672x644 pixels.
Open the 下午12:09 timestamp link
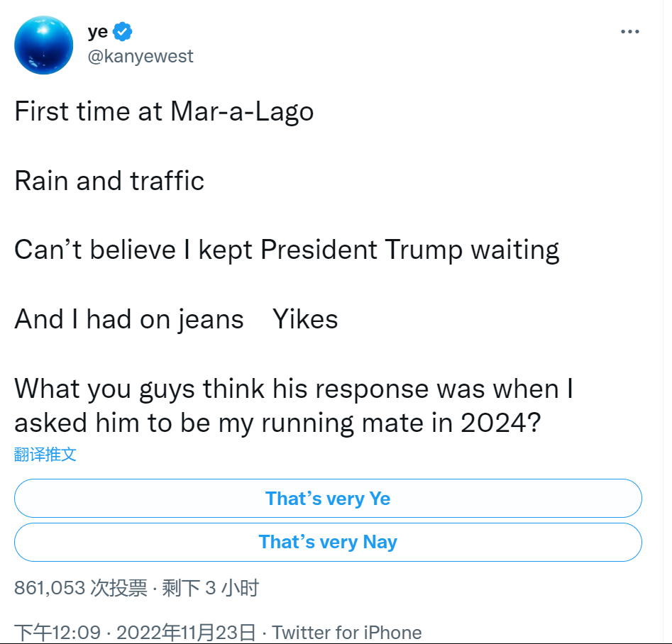(x=57, y=632)
